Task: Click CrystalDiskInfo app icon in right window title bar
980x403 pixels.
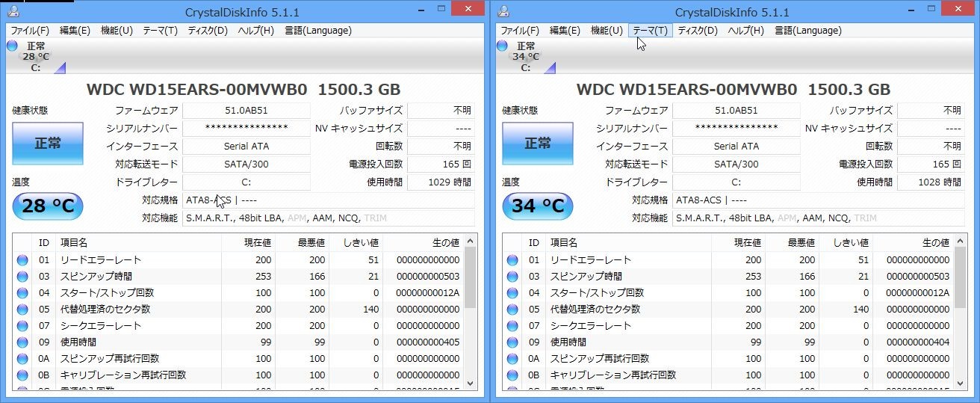Action: click(x=503, y=10)
